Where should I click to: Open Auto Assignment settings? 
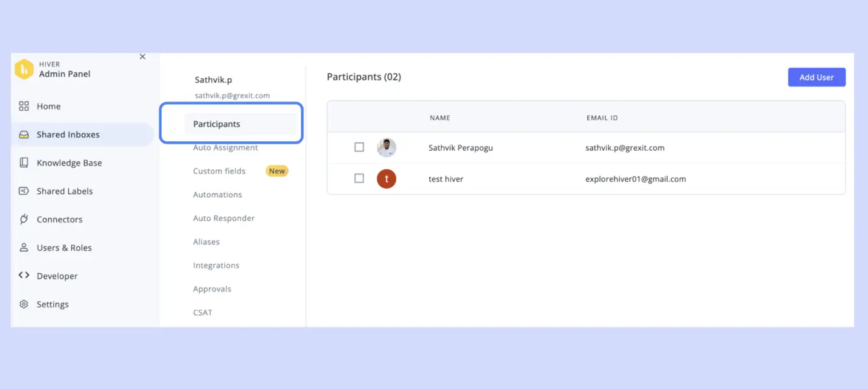pyautogui.click(x=225, y=148)
